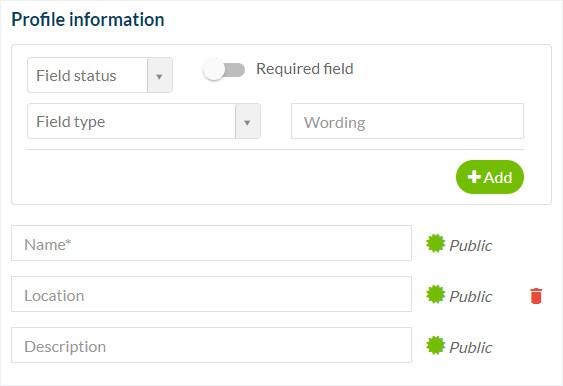Click the green Add button
Screen dimensions: 563x386
tap(490, 177)
